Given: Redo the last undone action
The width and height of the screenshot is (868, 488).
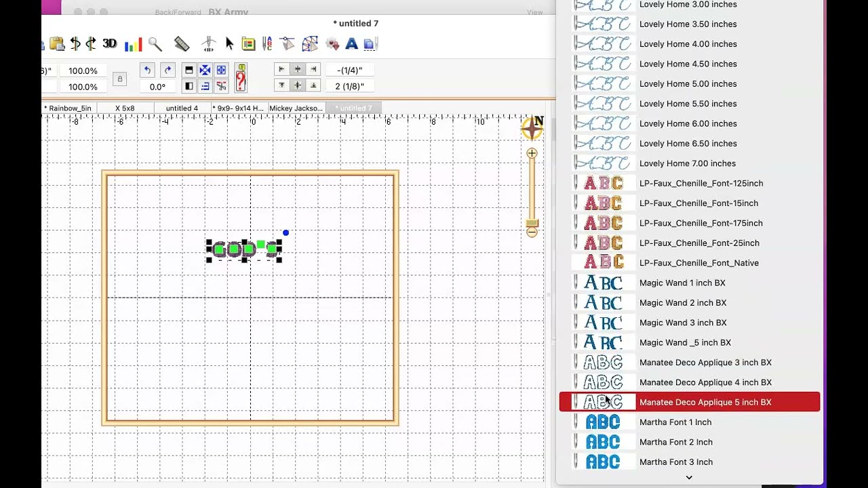Looking at the screenshot, I should (167, 69).
